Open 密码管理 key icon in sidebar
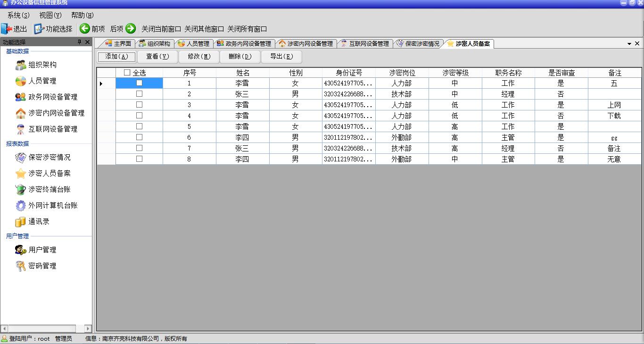Image resolution: width=644 pixels, height=344 pixels. coord(20,266)
